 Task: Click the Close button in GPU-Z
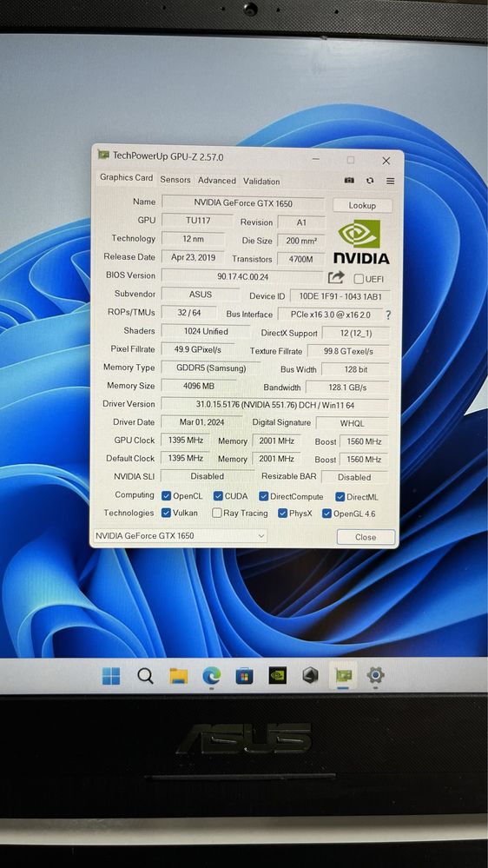pyautogui.click(x=366, y=537)
